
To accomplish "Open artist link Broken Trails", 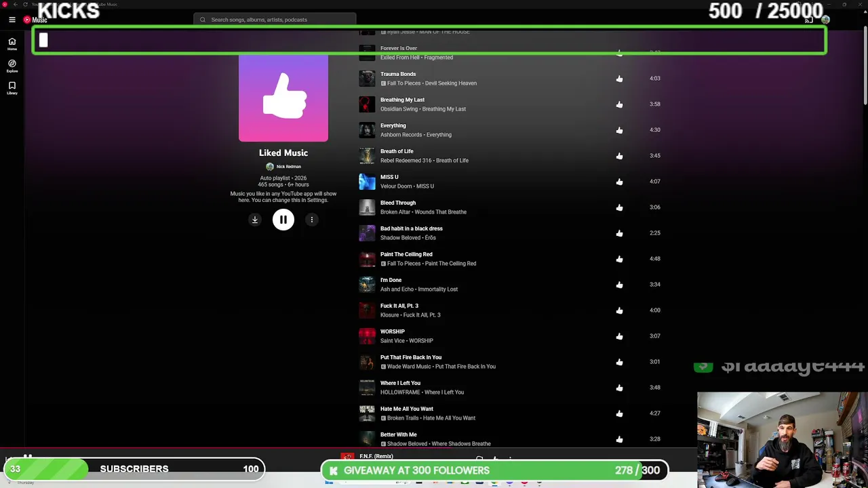I will point(405,418).
